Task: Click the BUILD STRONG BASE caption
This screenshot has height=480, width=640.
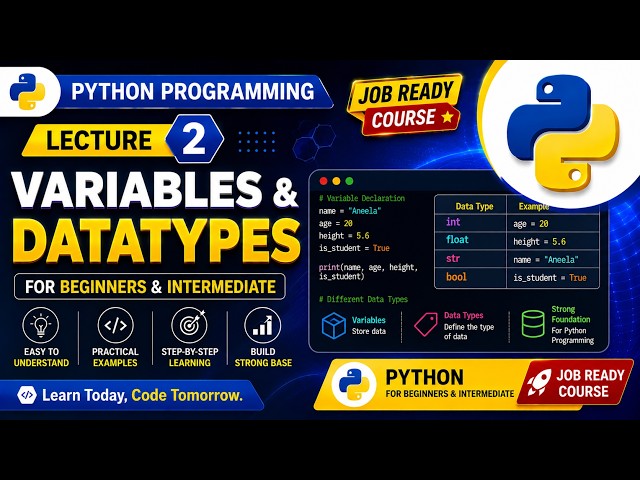Action: point(263,357)
